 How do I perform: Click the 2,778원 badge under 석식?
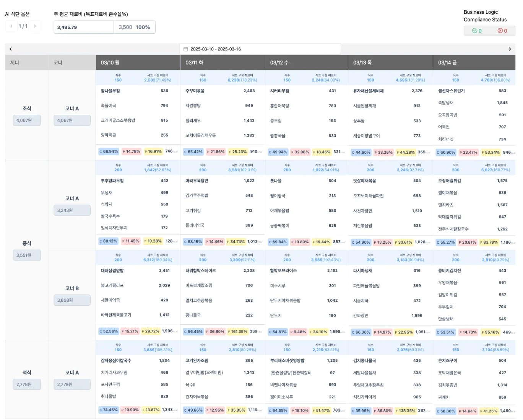pyautogui.click(x=27, y=384)
